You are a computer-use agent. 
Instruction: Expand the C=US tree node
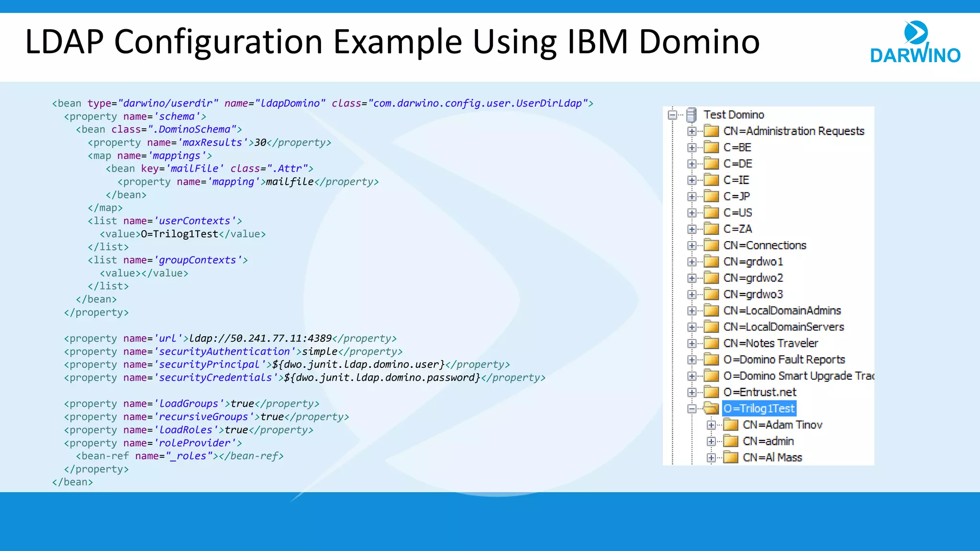(691, 212)
